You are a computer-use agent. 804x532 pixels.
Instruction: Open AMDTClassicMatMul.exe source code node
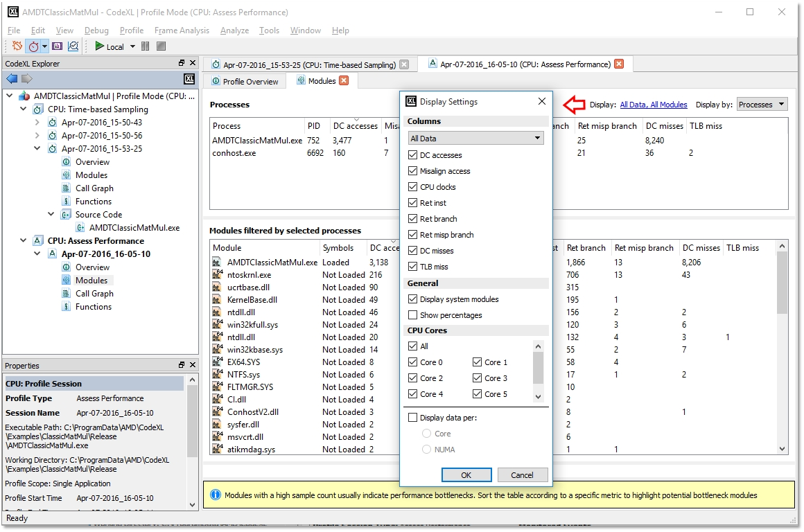click(x=134, y=228)
